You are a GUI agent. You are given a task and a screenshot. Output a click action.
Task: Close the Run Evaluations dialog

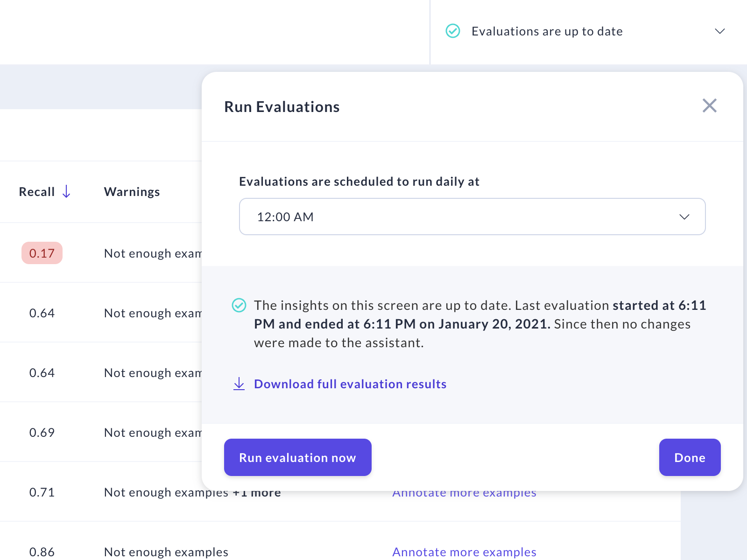coord(709,106)
